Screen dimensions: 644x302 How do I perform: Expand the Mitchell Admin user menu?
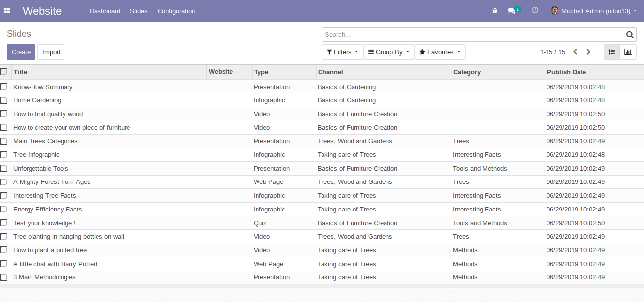click(x=594, y=11)
